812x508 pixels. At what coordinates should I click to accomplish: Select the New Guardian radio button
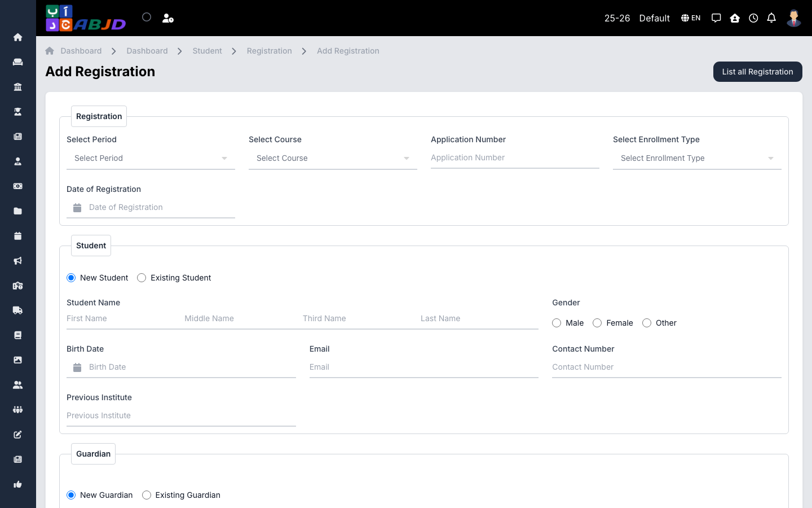click(x=71, y=495)
